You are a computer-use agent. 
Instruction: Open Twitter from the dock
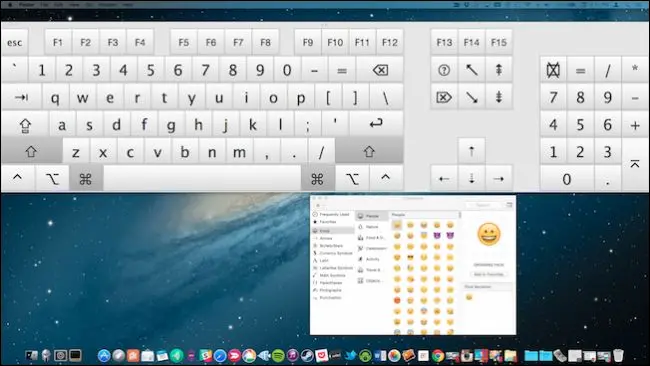(351, 356)
